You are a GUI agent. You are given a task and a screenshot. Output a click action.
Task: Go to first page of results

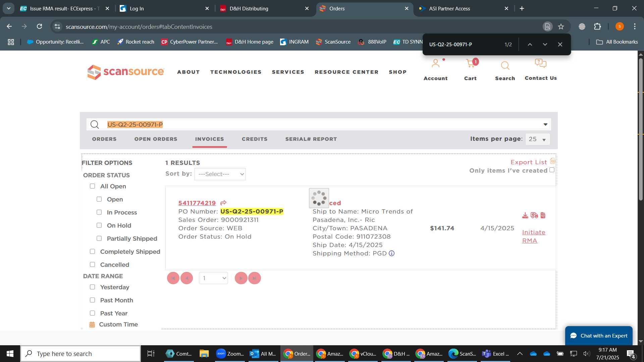(173, 278)
